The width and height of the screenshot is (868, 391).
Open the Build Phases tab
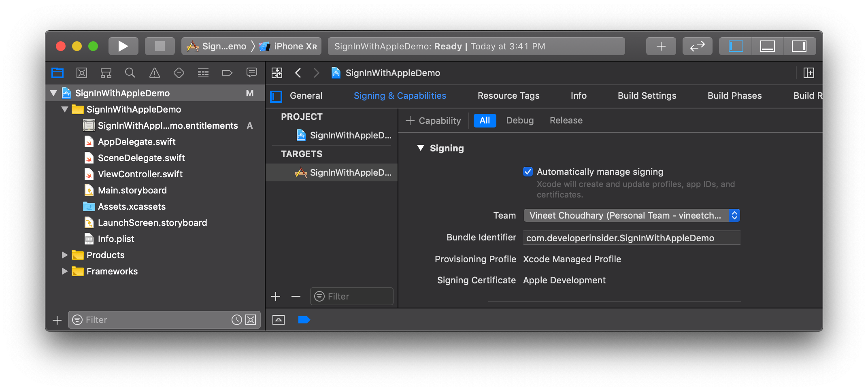[x=734, y=96]
